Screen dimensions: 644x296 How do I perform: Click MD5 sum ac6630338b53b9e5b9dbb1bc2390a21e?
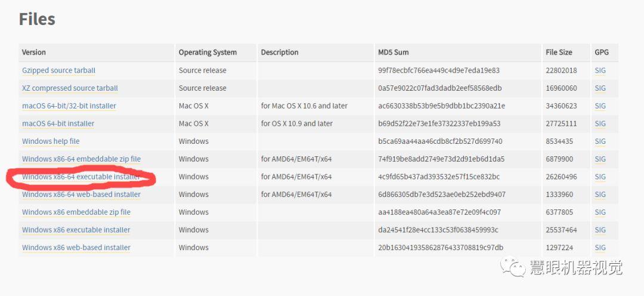coord(441,106)
